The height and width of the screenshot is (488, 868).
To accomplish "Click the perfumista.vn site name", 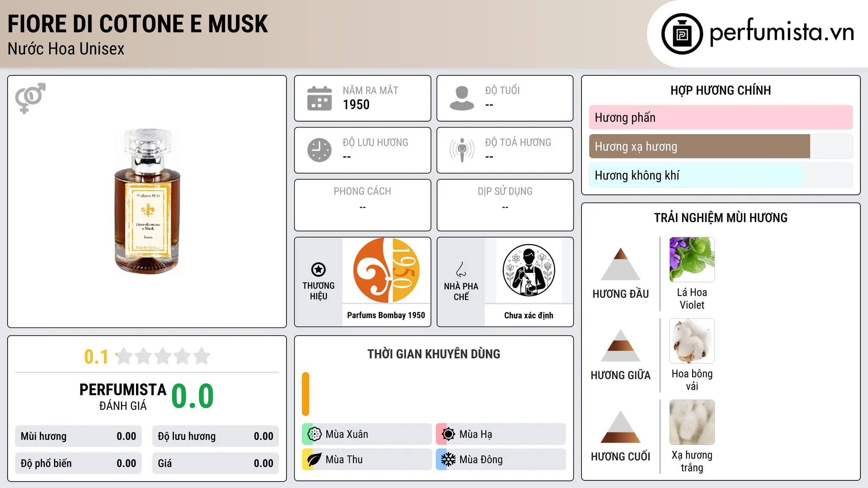I will pyautogui.click(x=782, y=32).
